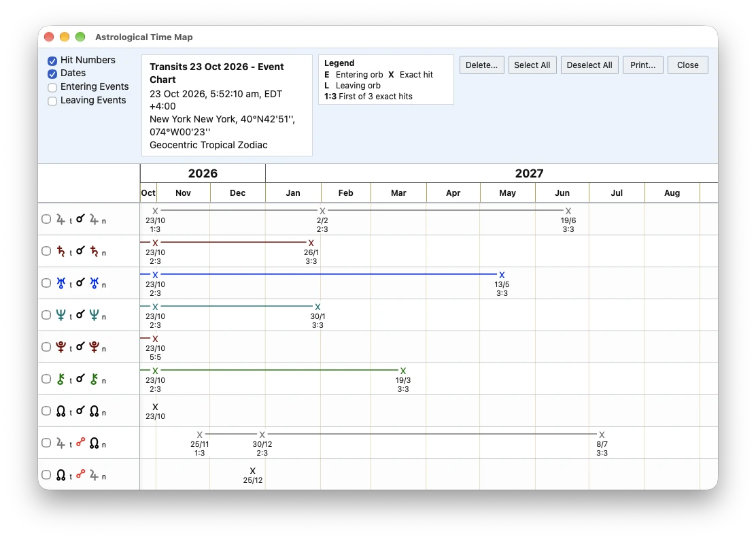Click the exact hit marker dated 2/2
Viewport: 756px width, 540px height.
click(322, 211)
